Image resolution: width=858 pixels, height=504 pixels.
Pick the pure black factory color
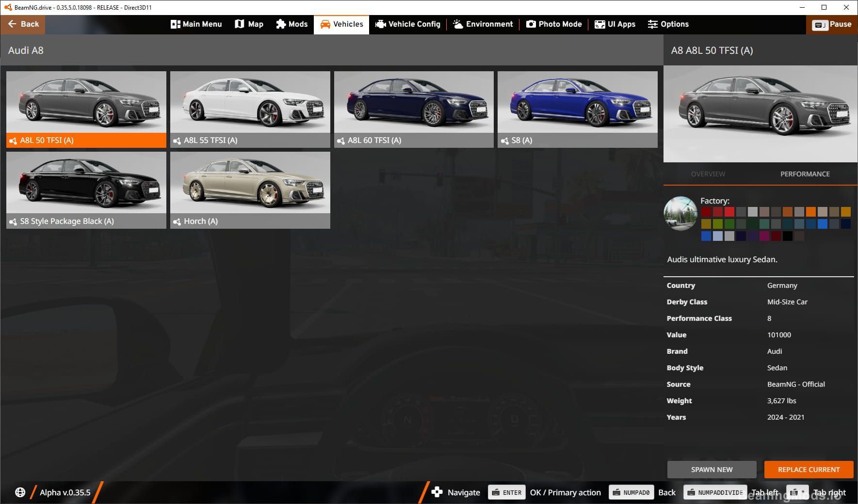[x=788, y=236]
